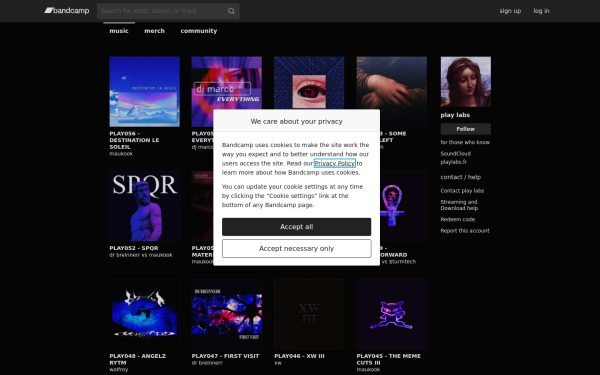Click the Accept all cookies button
This screenshot has width=600, height=375.
(297, 227)
